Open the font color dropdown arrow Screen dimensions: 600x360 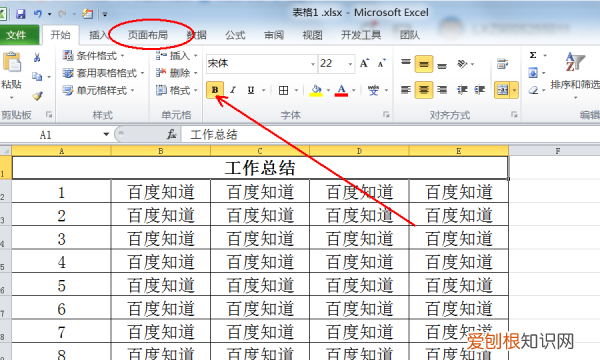[354, 90]
